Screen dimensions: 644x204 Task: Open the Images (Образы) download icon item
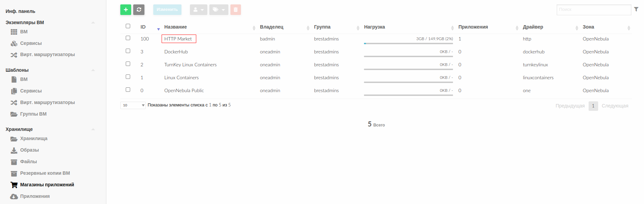tap(14, 150)
